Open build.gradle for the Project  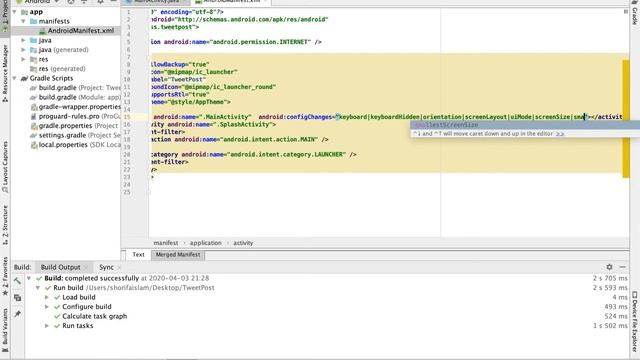[80, 88]
